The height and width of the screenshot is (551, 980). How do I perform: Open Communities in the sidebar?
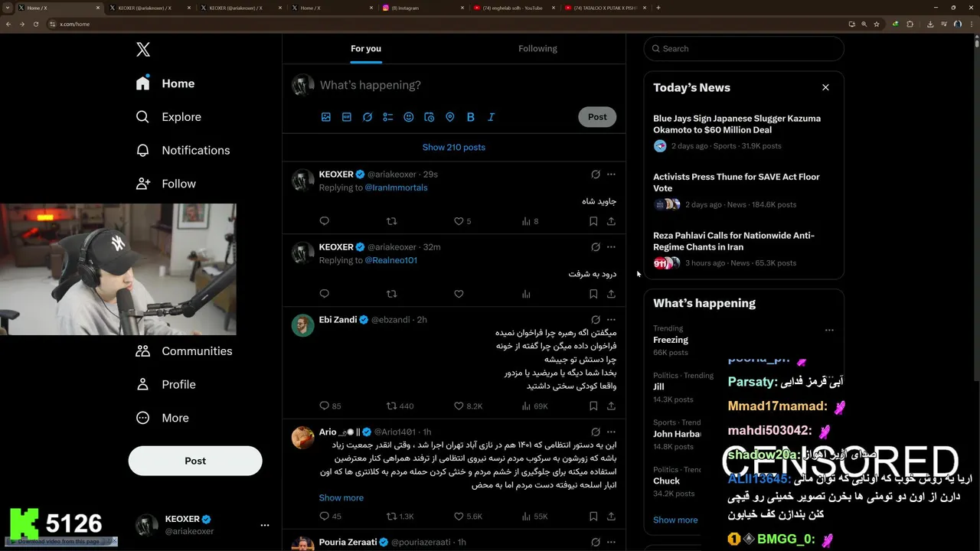click(x=184, y=351)
